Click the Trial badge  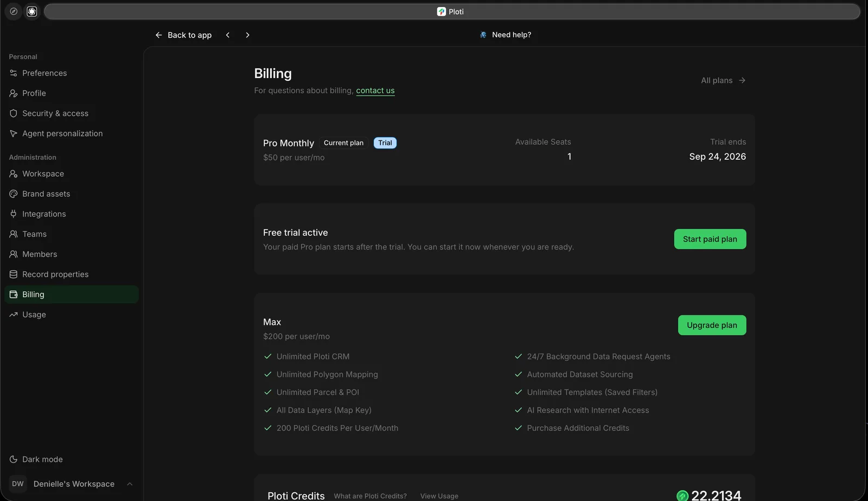(x=385, y=143)
